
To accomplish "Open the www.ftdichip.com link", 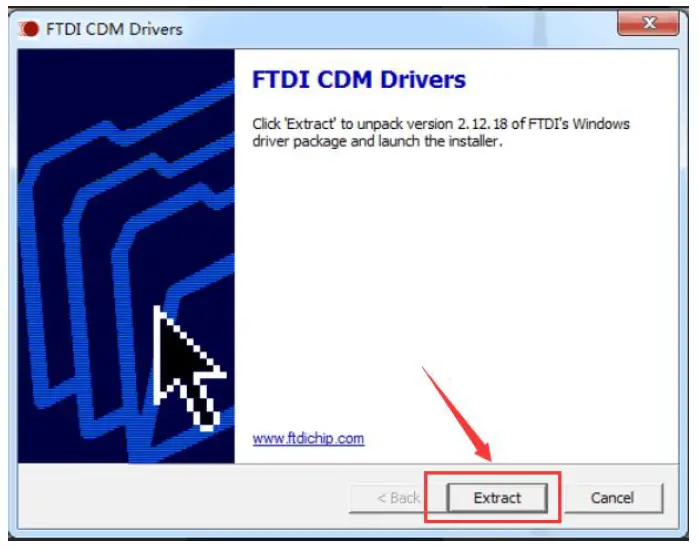I will coord(308,439).
